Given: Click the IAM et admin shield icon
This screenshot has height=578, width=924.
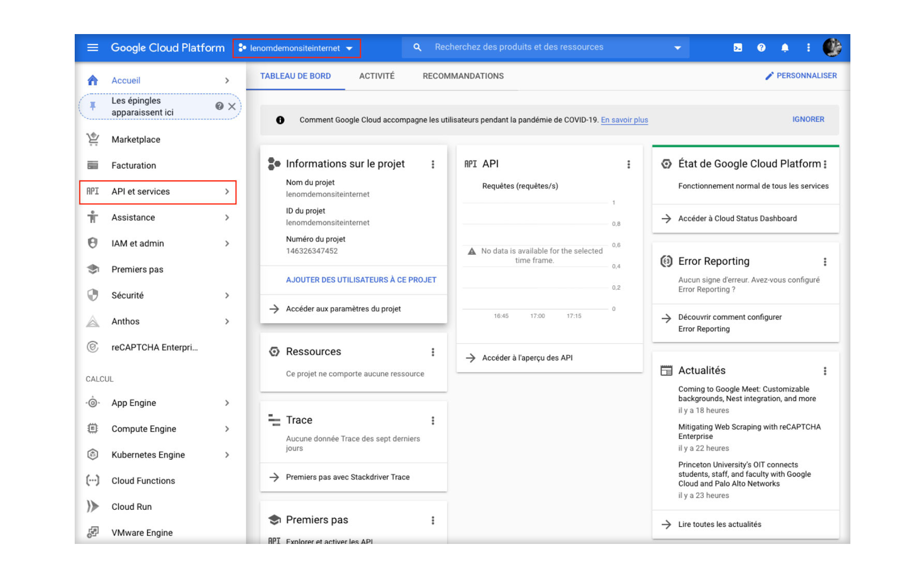Looking at the screenshot, I should (93, 243).
